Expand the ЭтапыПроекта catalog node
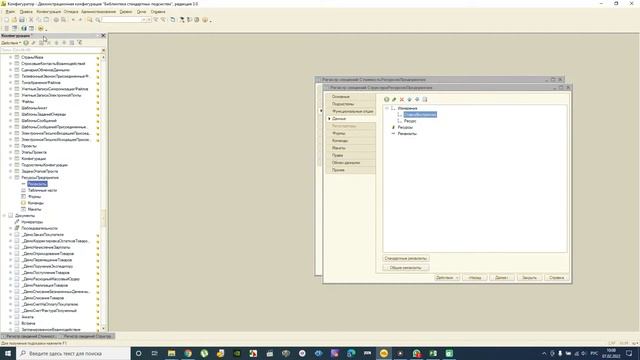Screen dimensions: 640x360 11,152
